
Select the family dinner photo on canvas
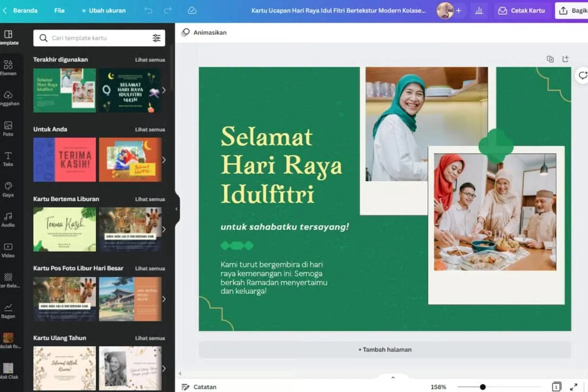pos(495,212)
